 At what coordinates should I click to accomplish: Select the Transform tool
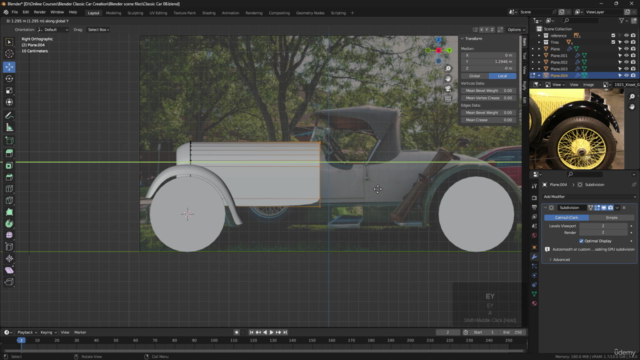[x=9, y=102]
